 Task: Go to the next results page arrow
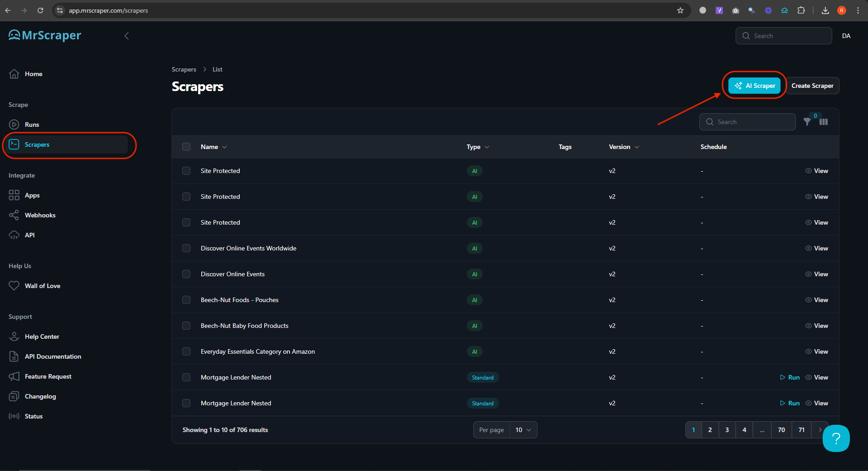[x=820, y=430]
